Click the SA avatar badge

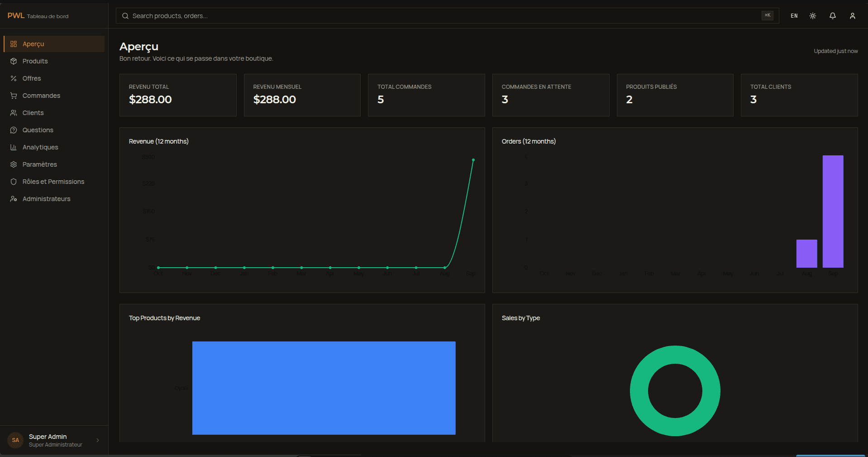point(15,440)
